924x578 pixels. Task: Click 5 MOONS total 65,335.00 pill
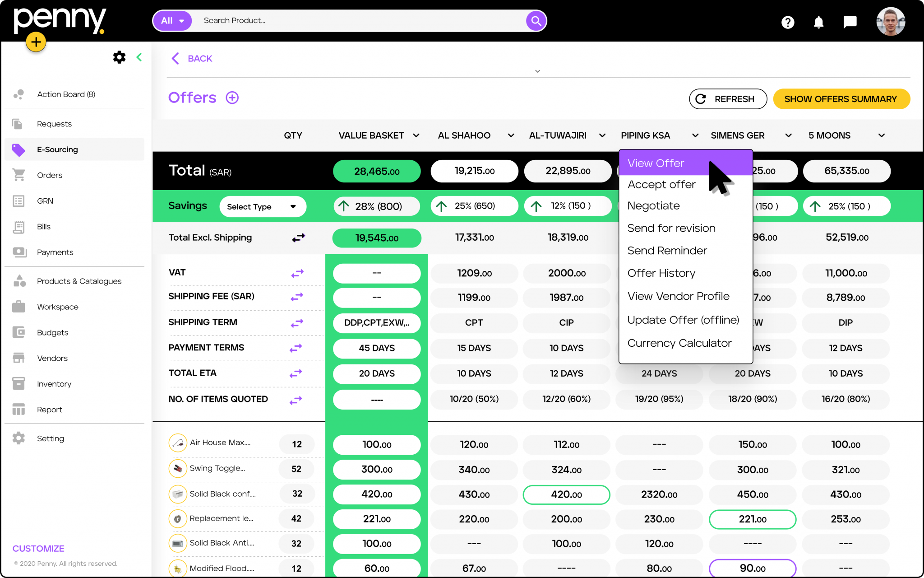point(846,171)
